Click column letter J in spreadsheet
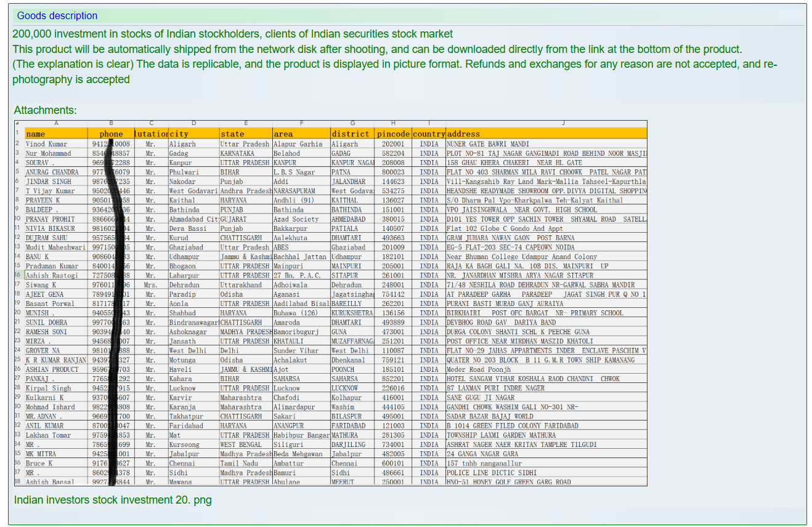The width and height of the screenshot is (812, 527). [563, 124]
